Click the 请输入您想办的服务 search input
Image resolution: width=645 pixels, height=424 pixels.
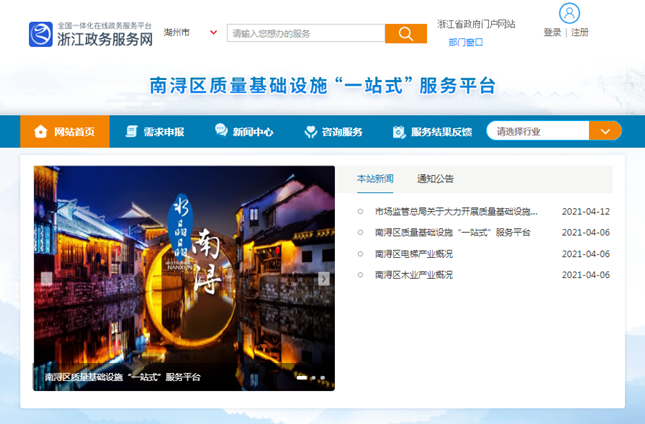[306, 33]
